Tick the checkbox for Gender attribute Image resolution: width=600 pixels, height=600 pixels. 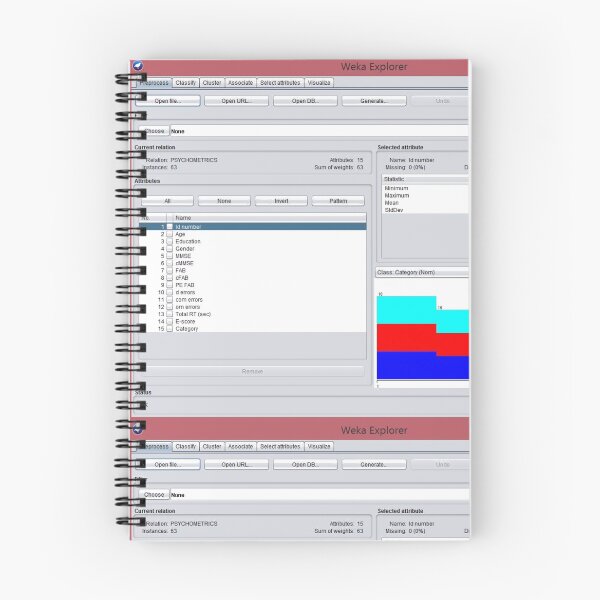170,249
